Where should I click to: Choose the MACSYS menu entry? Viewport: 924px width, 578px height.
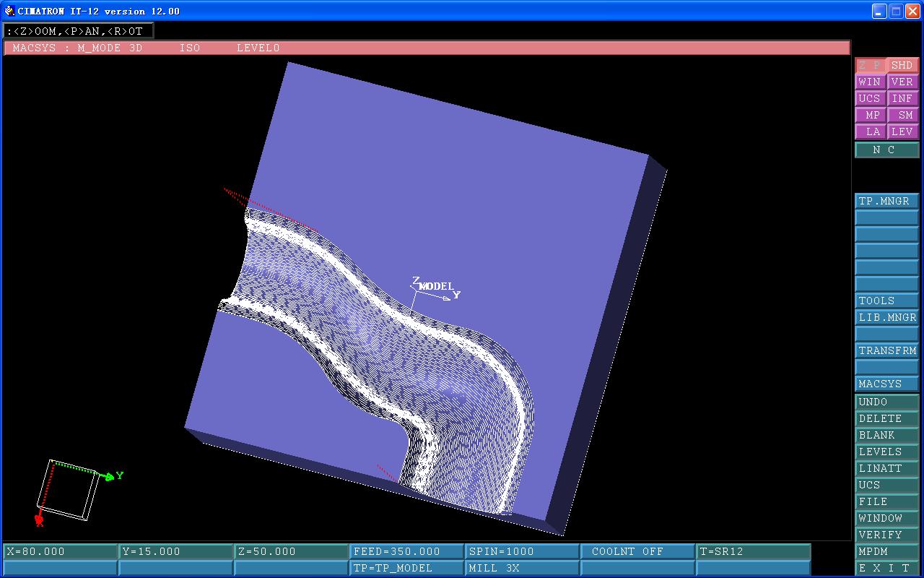886,384
